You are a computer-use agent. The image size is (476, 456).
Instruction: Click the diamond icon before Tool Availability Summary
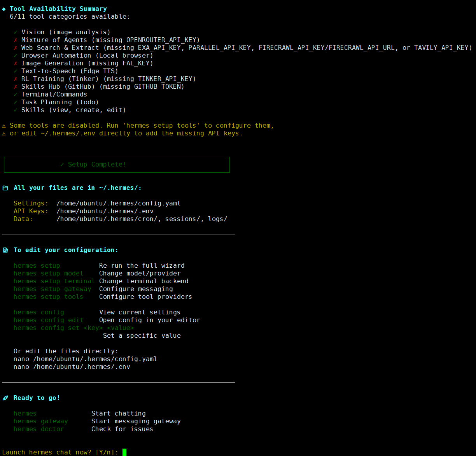pyautogui.click(x=4, y=9)
